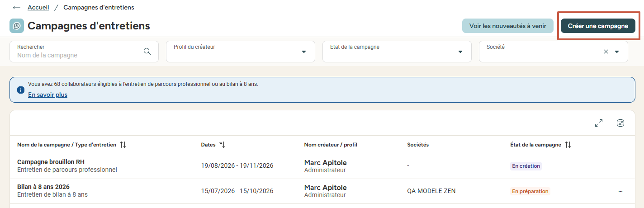Sort by the Dates column
This screenshot has width=644, height=208.
(222, 145)
